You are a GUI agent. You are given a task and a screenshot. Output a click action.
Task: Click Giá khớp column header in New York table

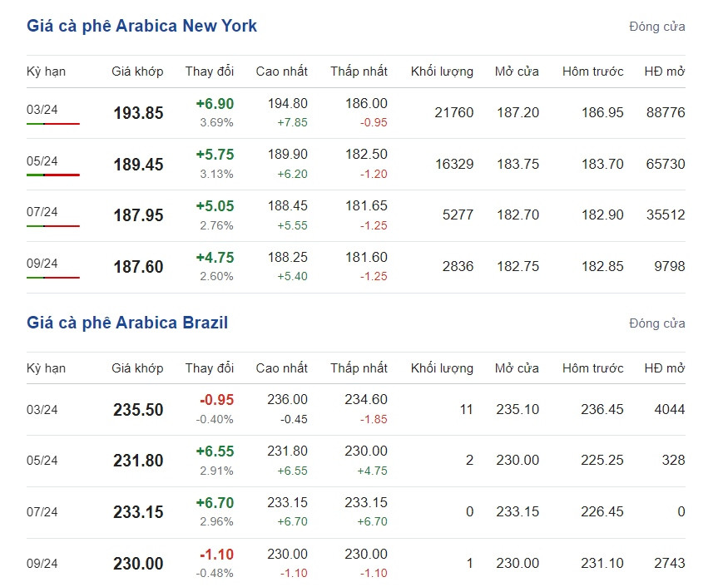pyautogui.click(x=137, y=72)
